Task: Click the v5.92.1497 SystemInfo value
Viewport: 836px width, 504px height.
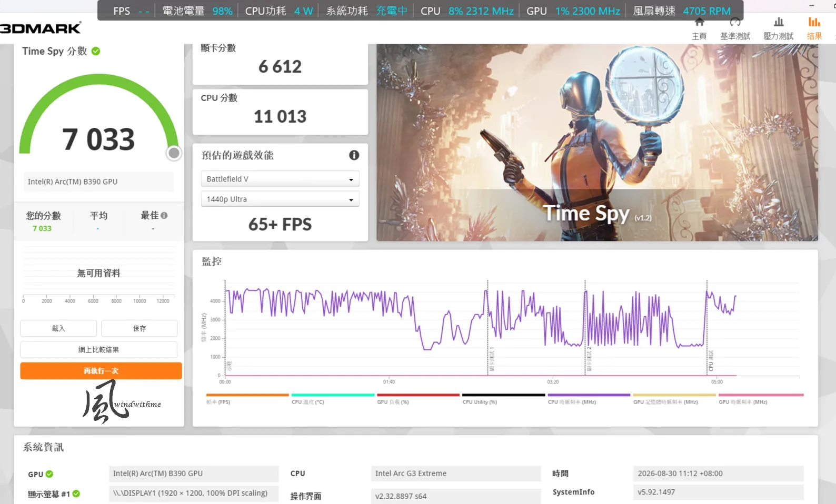Action: (719, 492)
